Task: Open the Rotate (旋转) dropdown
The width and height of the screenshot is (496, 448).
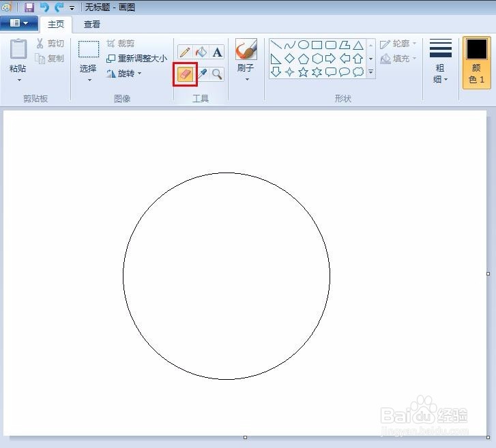Action: pos(123,74)
